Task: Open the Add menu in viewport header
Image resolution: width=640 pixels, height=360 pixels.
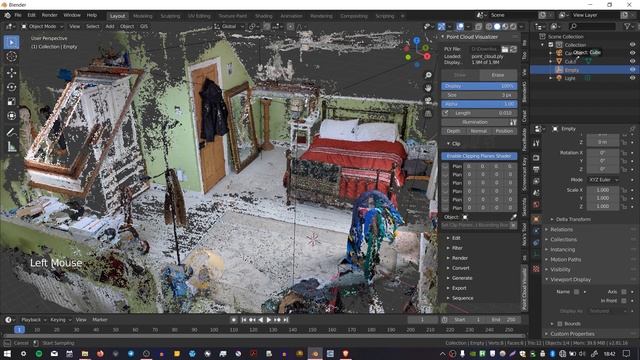Action: pos(110,27)
